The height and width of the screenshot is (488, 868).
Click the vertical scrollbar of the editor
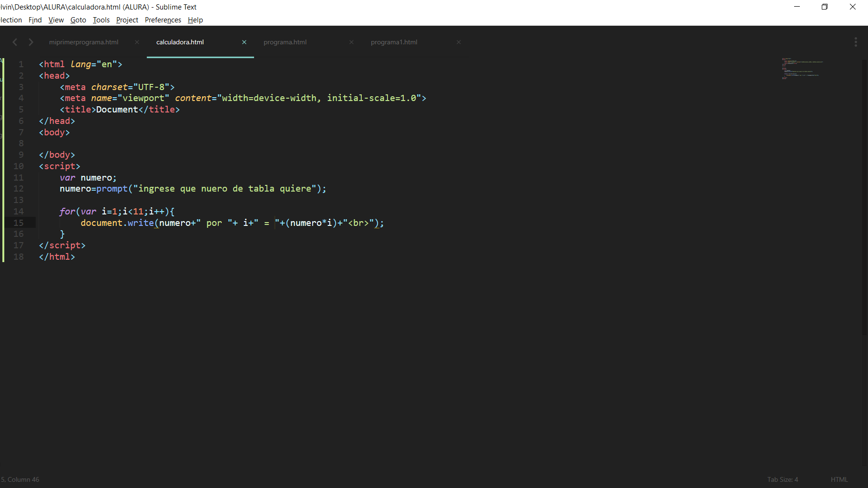[865, 196]
